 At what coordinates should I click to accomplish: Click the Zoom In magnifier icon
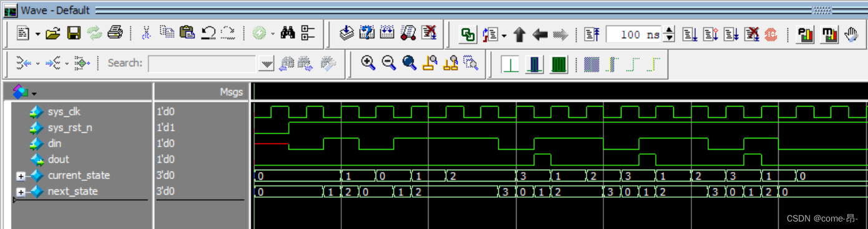368,62
